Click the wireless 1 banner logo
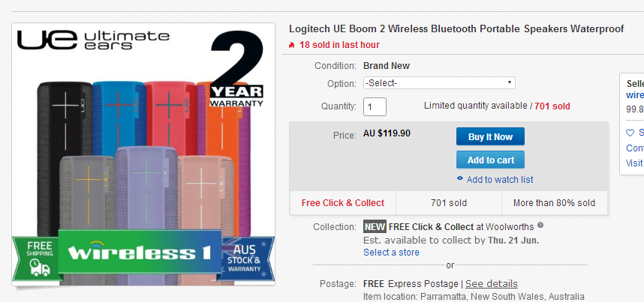Screen dimensions: 644x302 click(140, 252)
